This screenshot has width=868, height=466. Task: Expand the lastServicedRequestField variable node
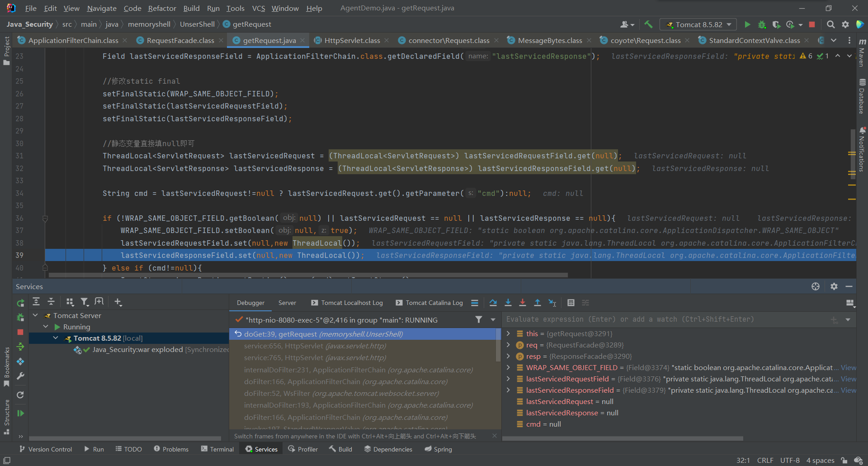[508, 379]
